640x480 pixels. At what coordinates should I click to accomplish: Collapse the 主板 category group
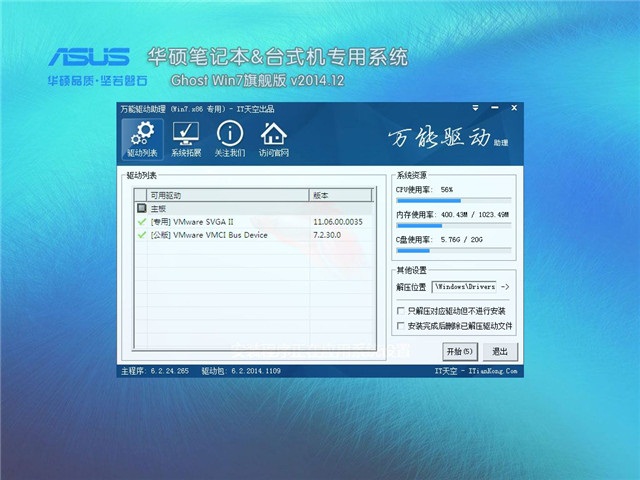tap(141, 209)
